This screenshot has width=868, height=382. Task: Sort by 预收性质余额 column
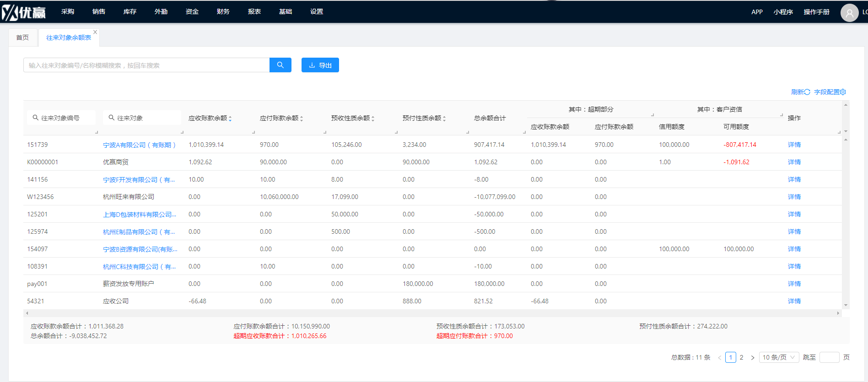pyautogui.click(x=373, y=118)
